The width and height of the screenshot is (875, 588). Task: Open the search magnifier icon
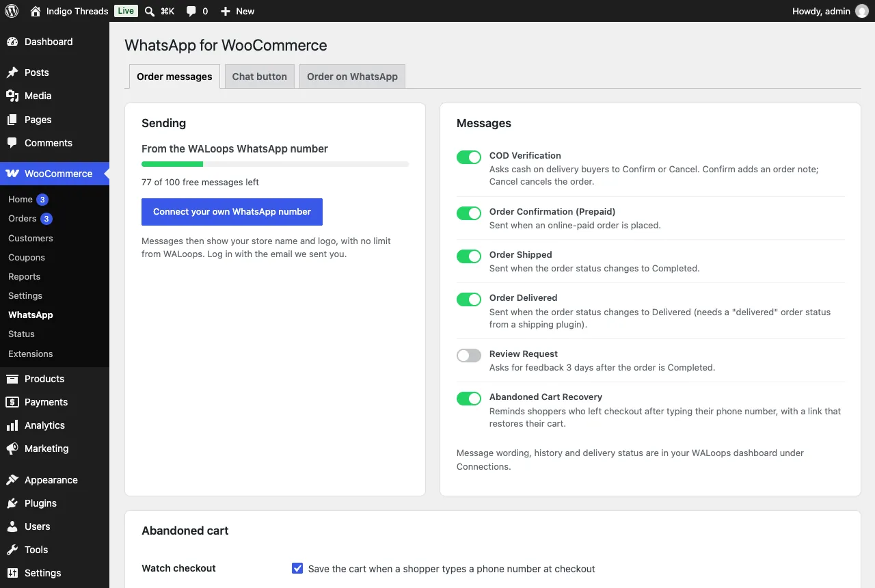150,11
